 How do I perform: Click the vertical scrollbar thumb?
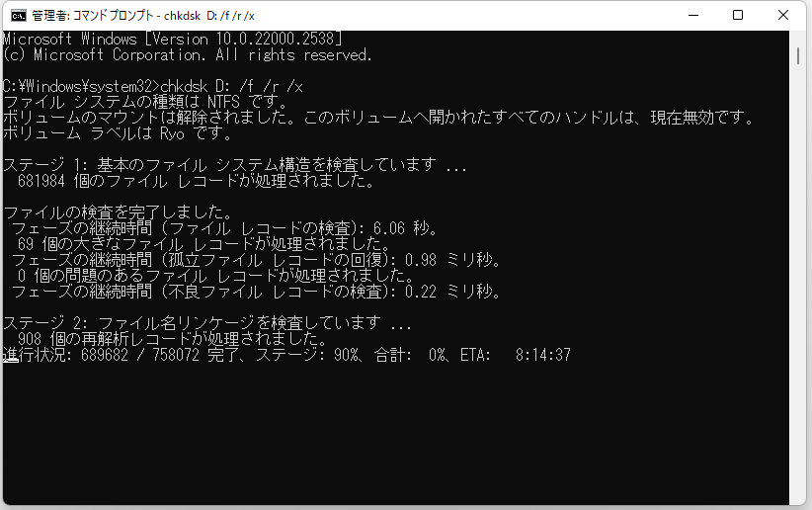[x=798, y=56]
